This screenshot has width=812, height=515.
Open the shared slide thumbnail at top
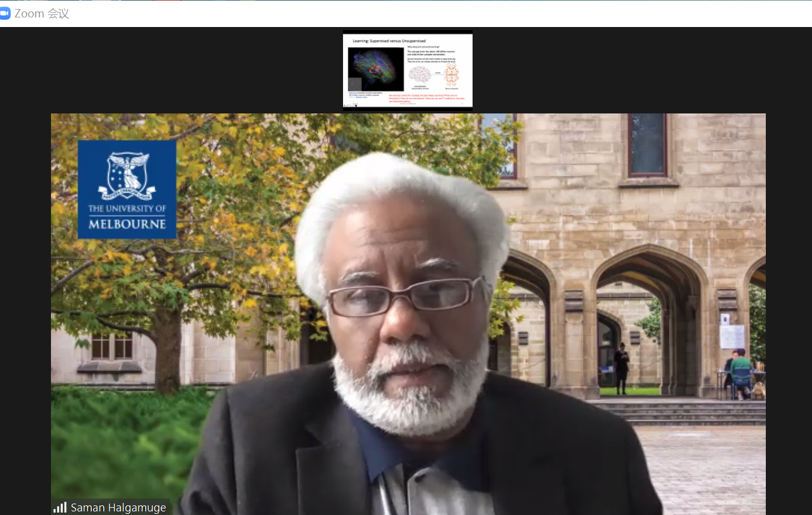[x=408, y=70]
